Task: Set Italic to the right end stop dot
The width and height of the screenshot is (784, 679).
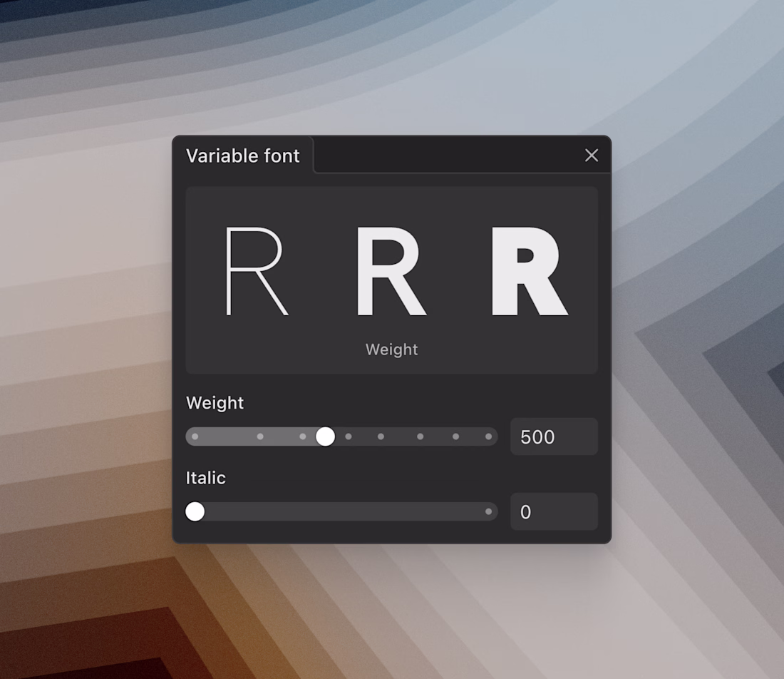Action: (488, 511)
